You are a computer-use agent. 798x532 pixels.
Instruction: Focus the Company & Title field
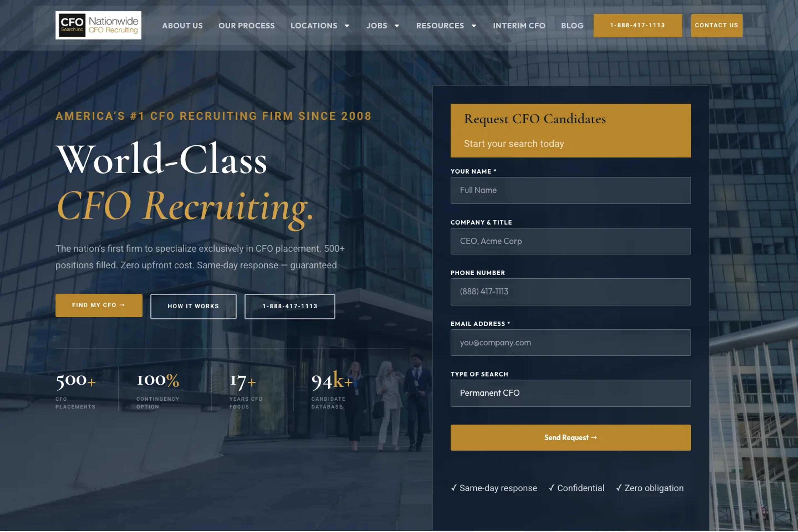tap(570, 241)
